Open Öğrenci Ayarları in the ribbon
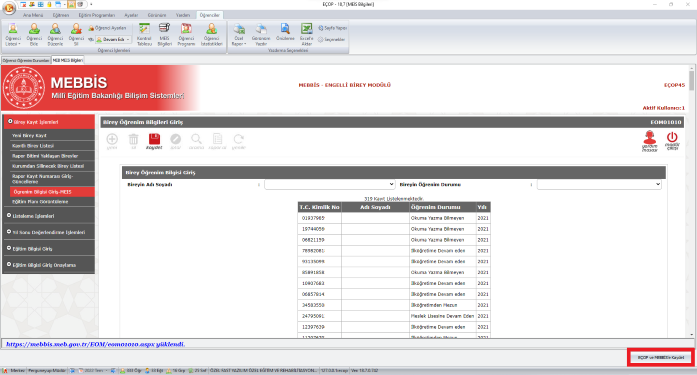The height and width of the screenshot is (375, 697). [107, 28]
